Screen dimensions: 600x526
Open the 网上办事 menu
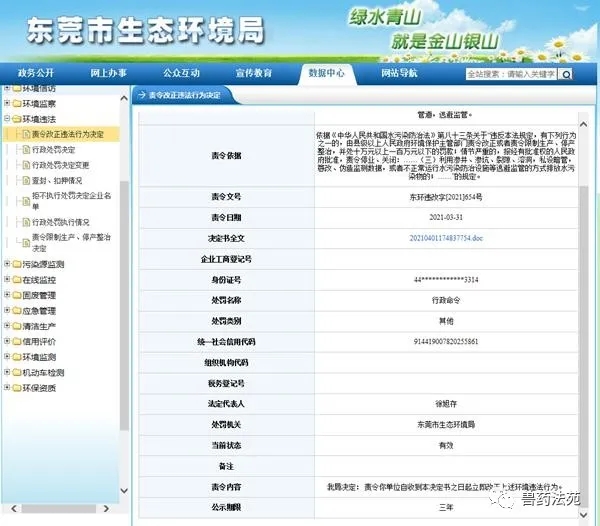108,73
